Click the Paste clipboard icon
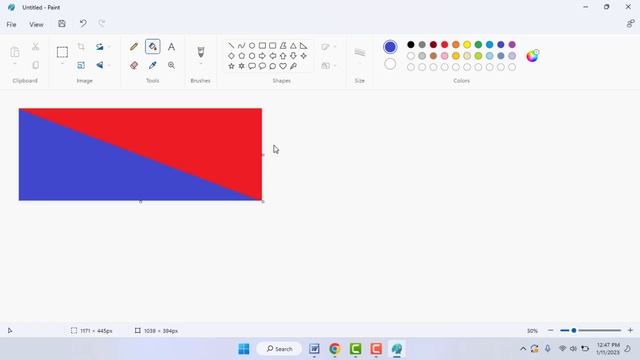 pos(15,52)
